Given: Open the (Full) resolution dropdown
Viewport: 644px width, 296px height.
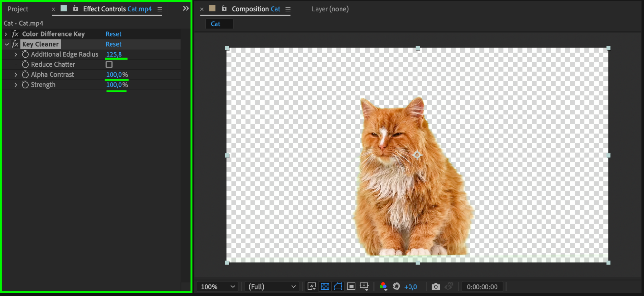Looking at the screenshot, I should tap(272, 286).
